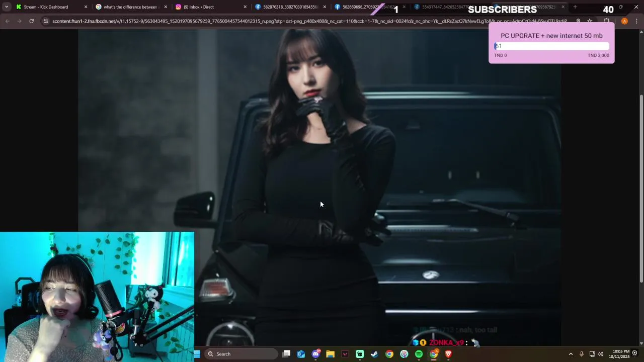Open the notification icon beside the clock

635,353
